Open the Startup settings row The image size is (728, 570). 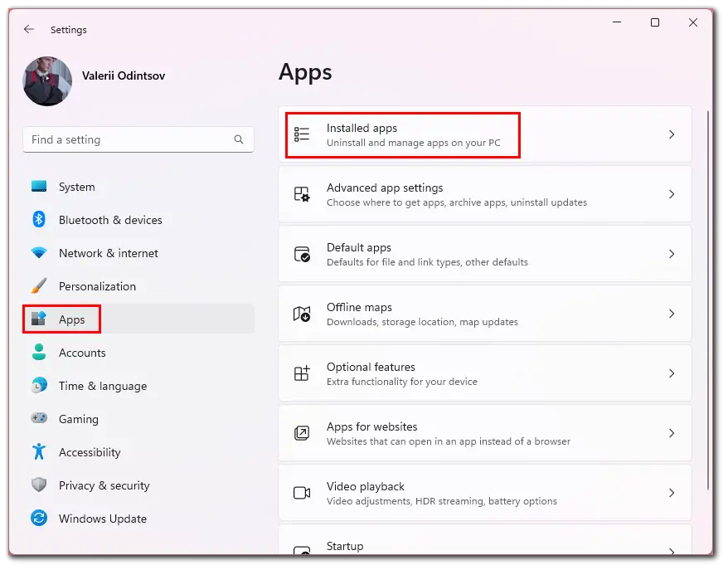coord(485,540)
